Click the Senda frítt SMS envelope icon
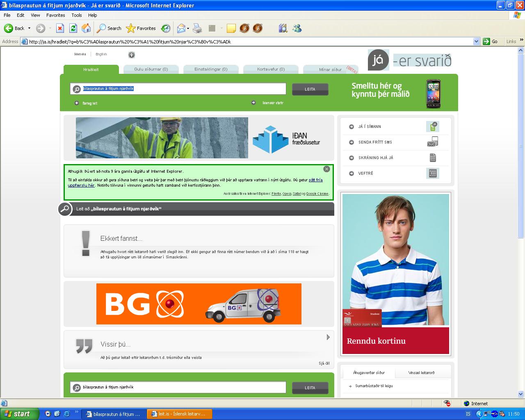Viewport: 525px width, 420px height. (432, 142)
